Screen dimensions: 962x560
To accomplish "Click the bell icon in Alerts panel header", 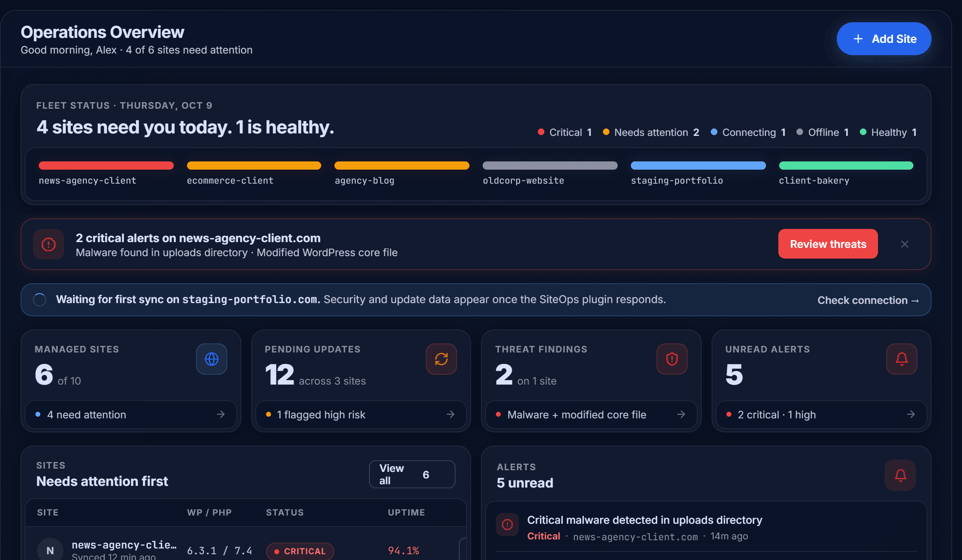I will (x=900, y=475).
